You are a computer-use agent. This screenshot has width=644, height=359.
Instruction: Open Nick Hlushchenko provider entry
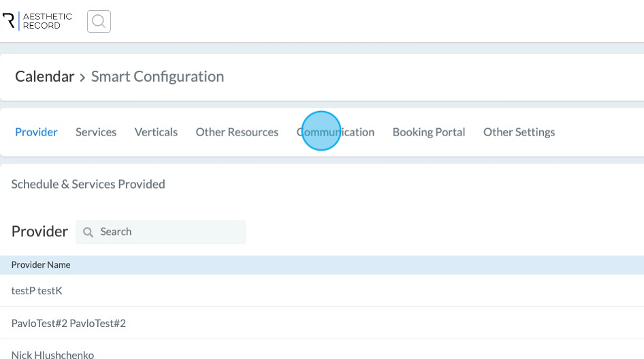[x=52, y=354]
